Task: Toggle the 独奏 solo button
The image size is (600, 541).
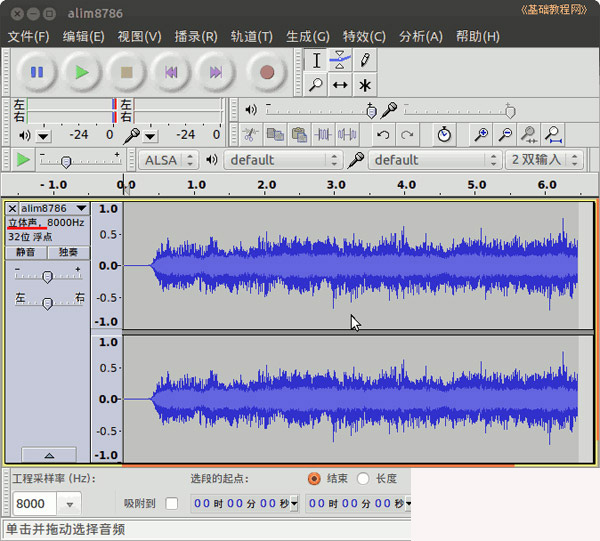Action: (68, 252)
